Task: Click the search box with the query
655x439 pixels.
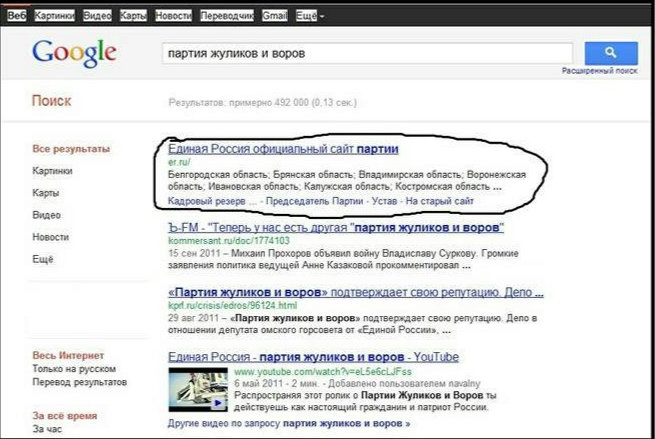Action: pyautogui.click(x=367, y=53)
